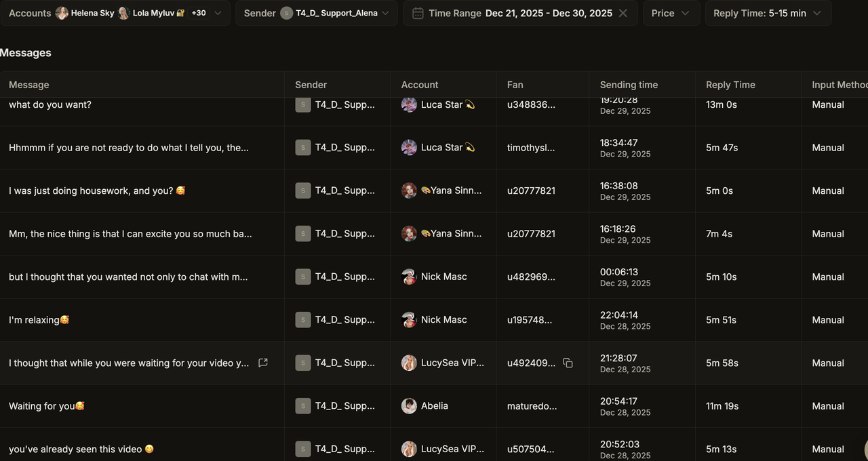Click fan name maturedo...
Viewport: 868px width, 461px height.
tap(532, 405)
